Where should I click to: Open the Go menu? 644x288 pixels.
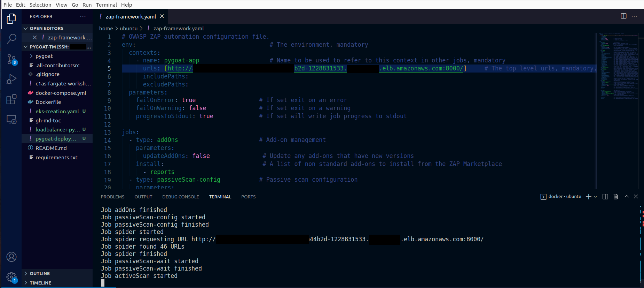click(x=75, y=5)
